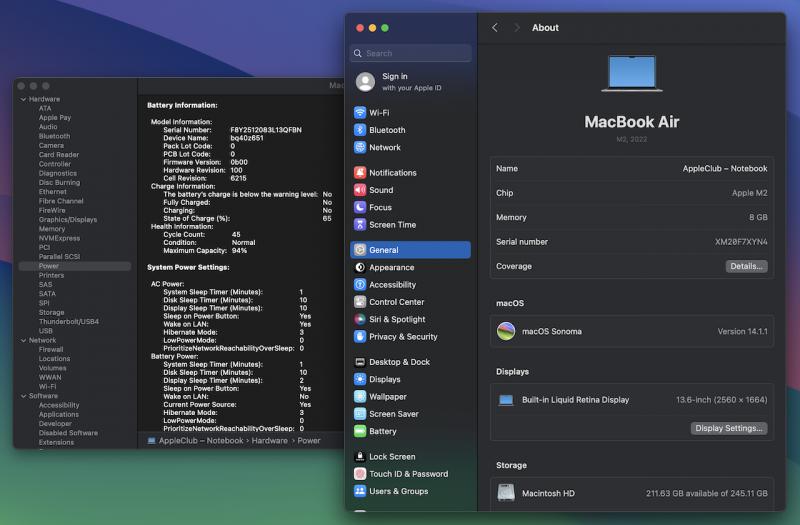Click the battery Serial Number value F8Y2512083L13QFBN
The width and height of the screenshot is (800, 525).
pyautogui.click(x=266, y=130)
